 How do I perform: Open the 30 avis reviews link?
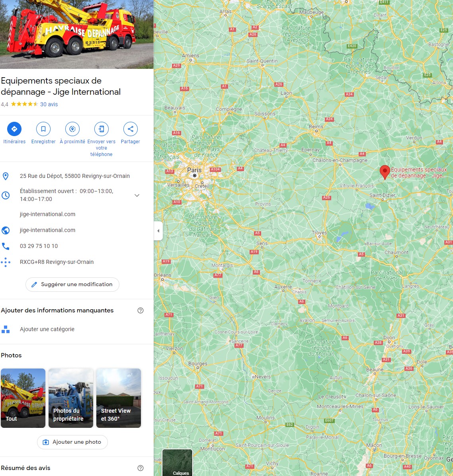coord(49,104)
